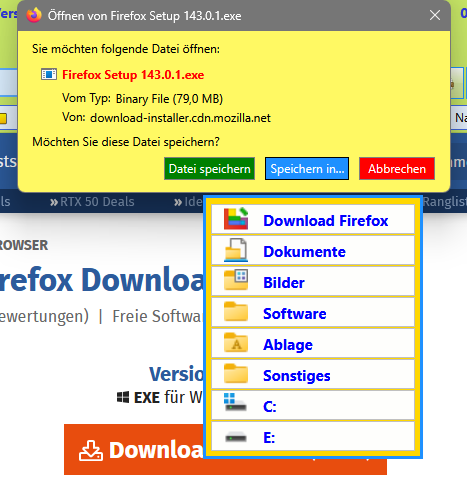Click the Bilder pictures folder icon

(x=236, y=279)
